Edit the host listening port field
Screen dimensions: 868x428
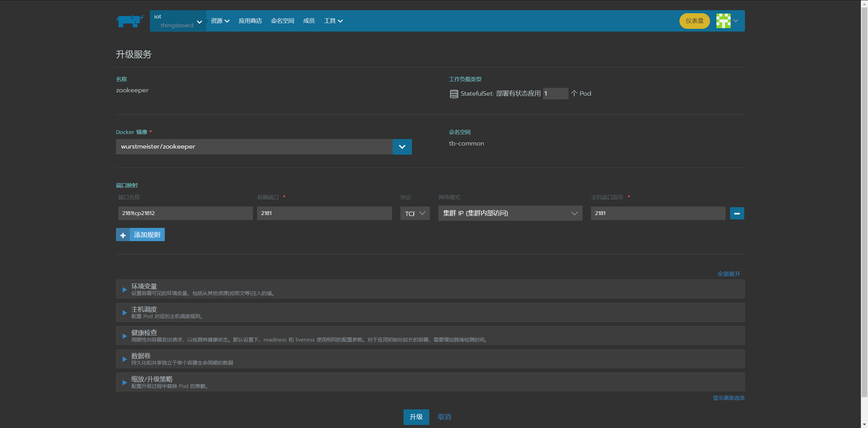point(658,213)
